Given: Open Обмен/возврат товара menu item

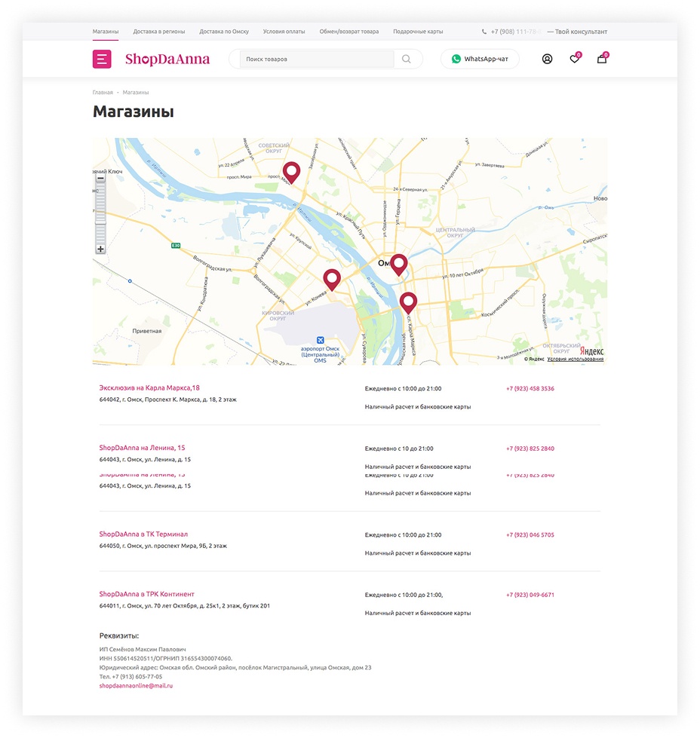Looking at the screenshot, I should click(349, 32).
